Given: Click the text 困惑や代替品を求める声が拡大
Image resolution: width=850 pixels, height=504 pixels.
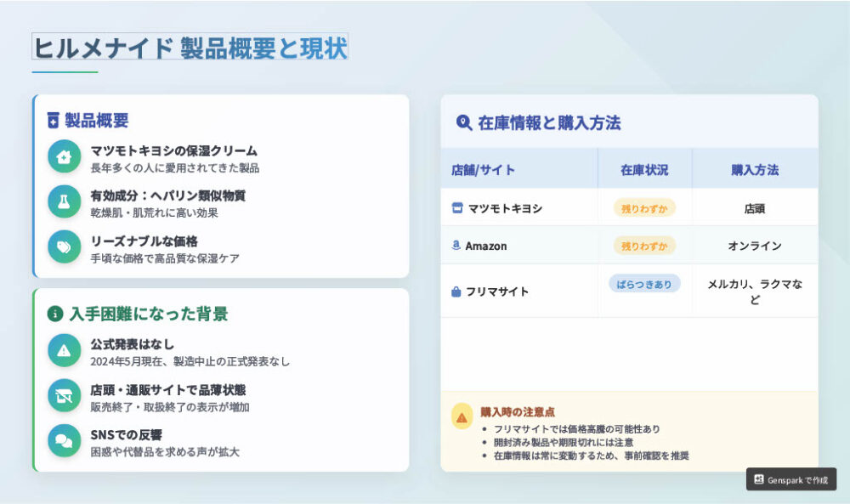Looking at the screenshot, I should [165, 452].
